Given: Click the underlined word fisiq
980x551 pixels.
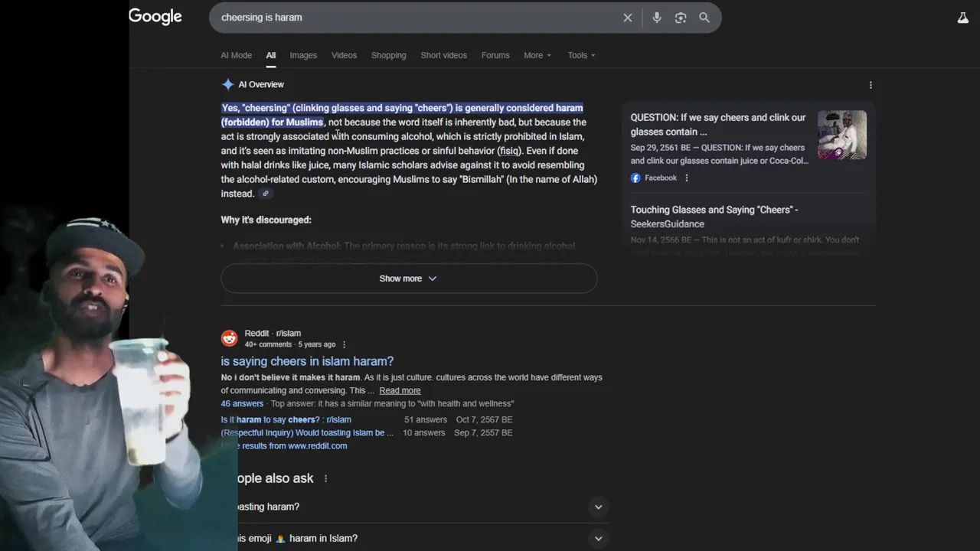Looking at the screenshot, I should [x=509, y=151].
